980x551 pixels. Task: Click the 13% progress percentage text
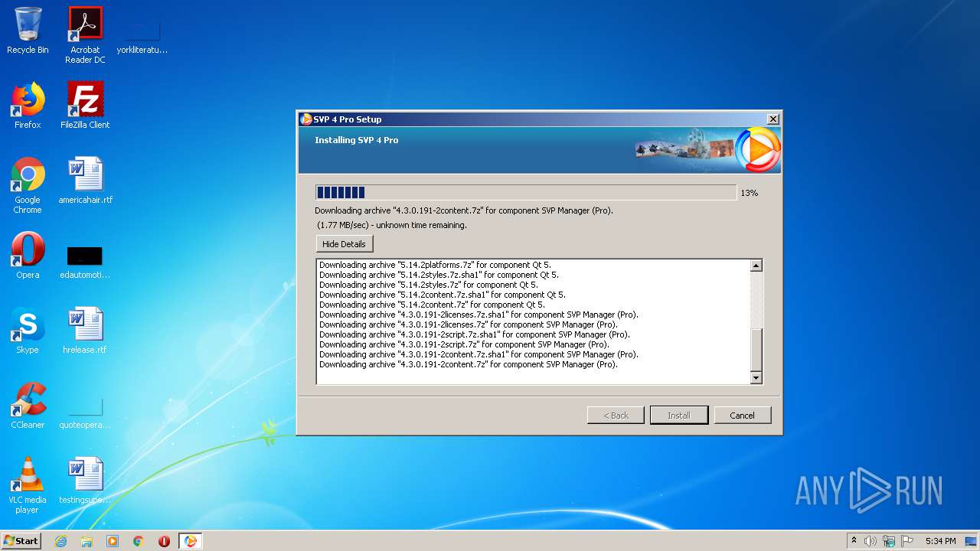pos(749,193)
